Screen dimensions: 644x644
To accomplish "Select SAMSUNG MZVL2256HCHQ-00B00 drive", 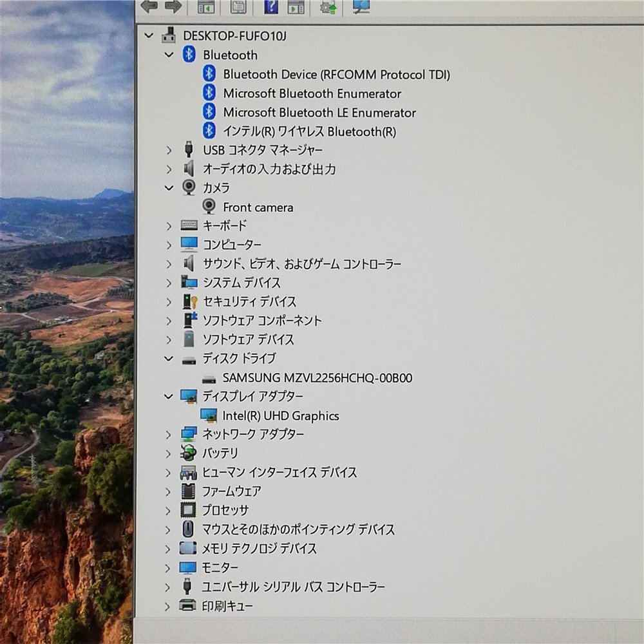I will pyautogui.click(x=317, y=377).
